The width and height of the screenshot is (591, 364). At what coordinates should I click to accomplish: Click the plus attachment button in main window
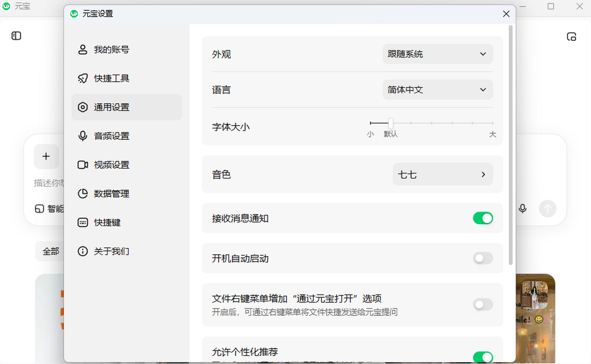tap(46, 156)
